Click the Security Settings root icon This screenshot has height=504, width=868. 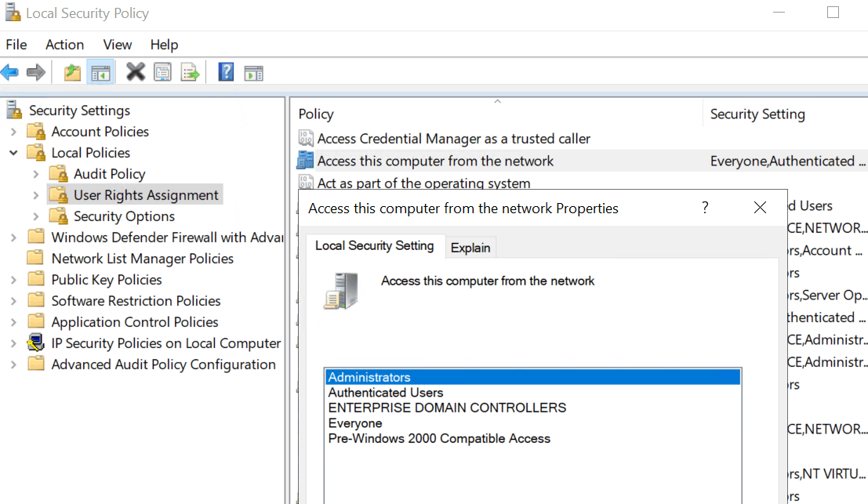tap(14, 110)
